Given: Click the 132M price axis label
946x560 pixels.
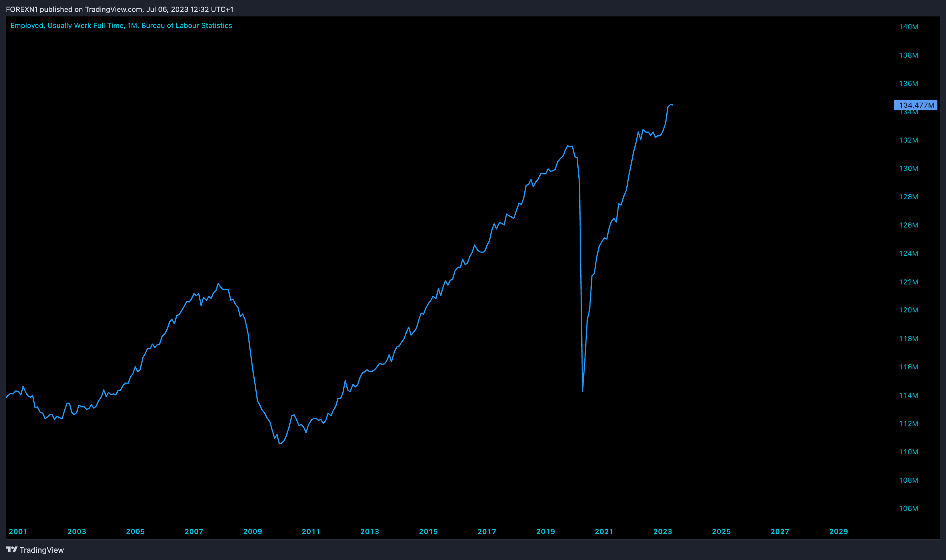Looking at the screenshot, I should [908, 140].
